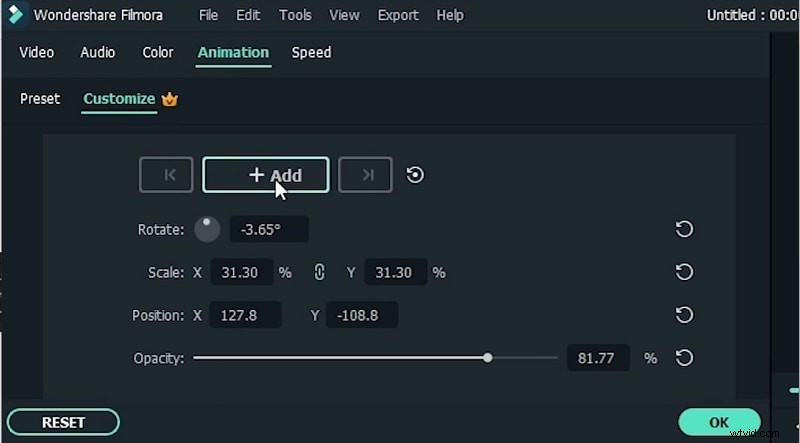The height and width of the screenshot is (443, 800).
Task: Switch to the Color tab
Action: tap(158, 52)
